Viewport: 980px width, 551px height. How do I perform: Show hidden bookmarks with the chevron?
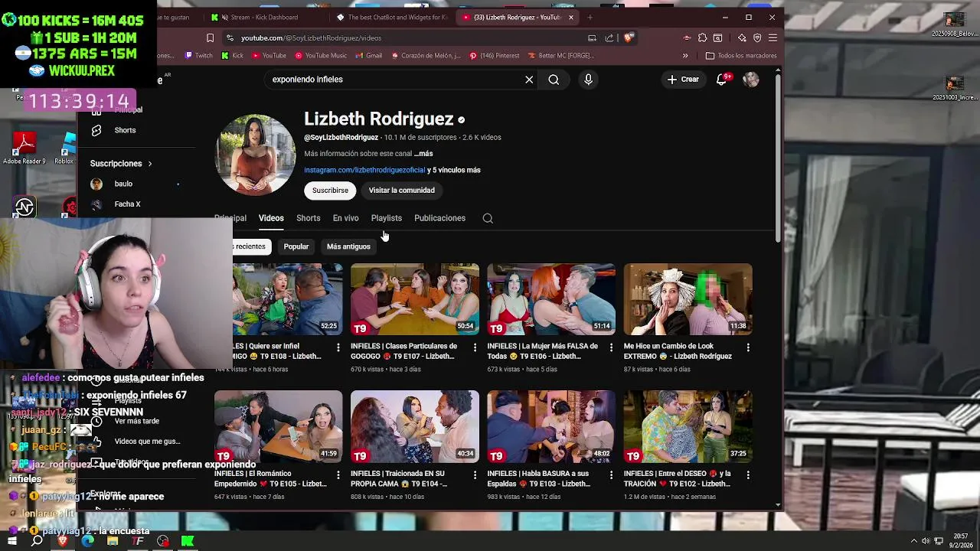[685, 56]
